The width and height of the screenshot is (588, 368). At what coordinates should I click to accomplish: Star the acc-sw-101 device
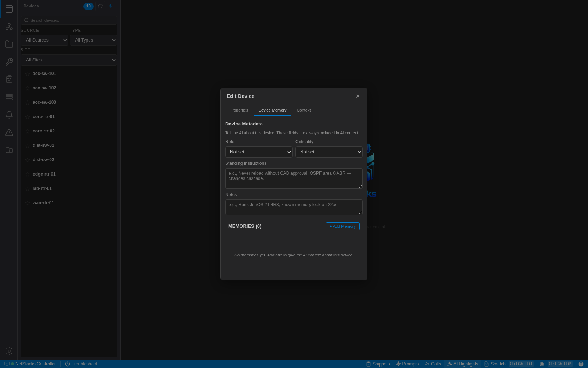[28, 74]
